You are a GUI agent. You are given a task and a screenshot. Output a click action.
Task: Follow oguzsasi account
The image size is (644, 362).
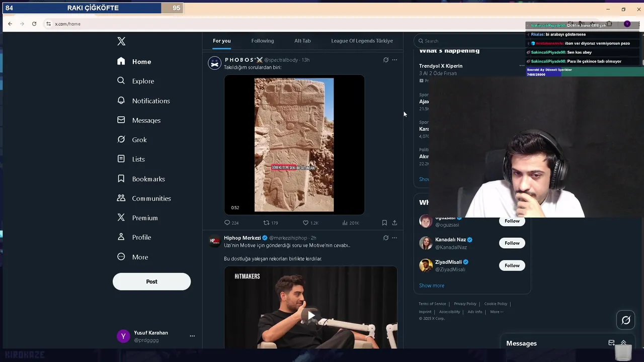[512, 221]
